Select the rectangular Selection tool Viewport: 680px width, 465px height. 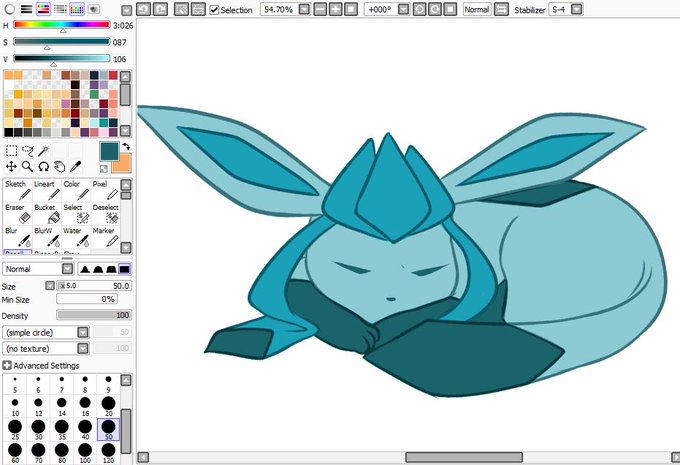(x=12, y=151)
